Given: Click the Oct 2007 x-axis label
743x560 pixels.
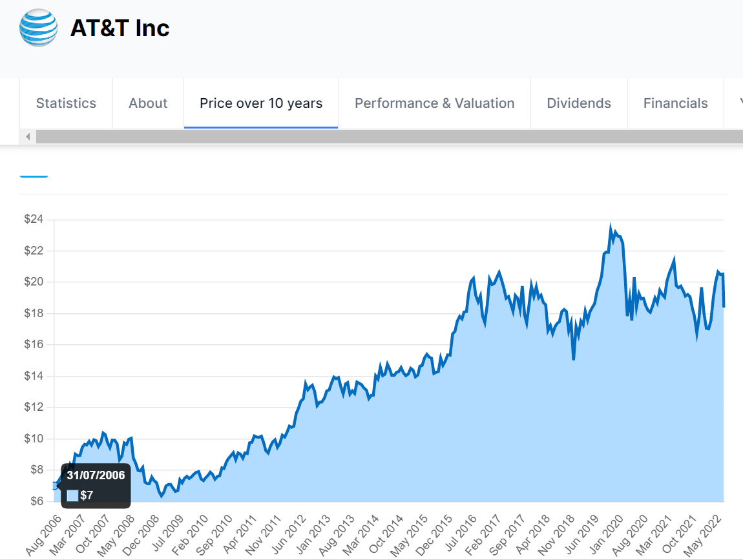Looking at the screenshot, I should tap(93, 535).
